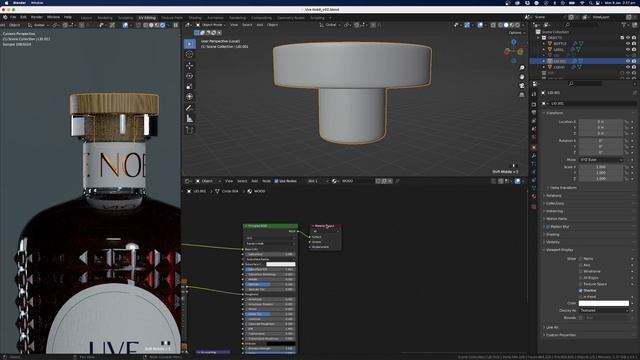Select solid viewport shading mode
Screen dimensions: 640x360
(x=506, y=25)
